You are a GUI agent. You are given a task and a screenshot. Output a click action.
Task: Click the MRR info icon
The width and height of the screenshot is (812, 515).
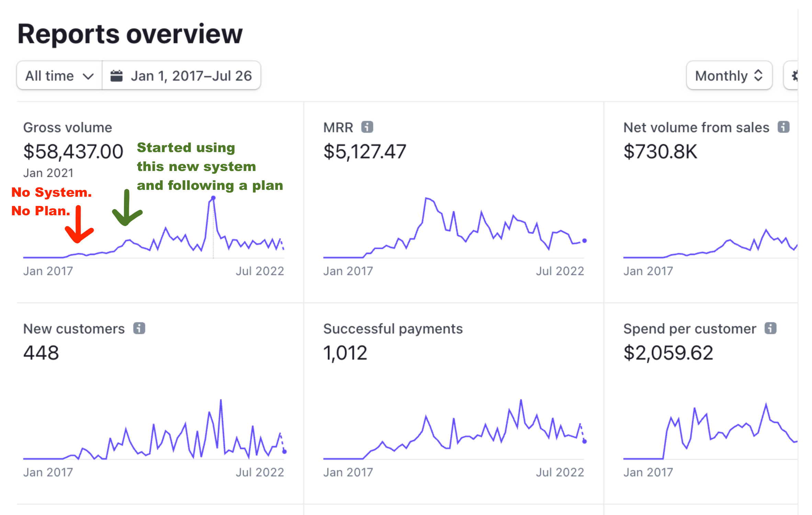click(x=367, y=127)
